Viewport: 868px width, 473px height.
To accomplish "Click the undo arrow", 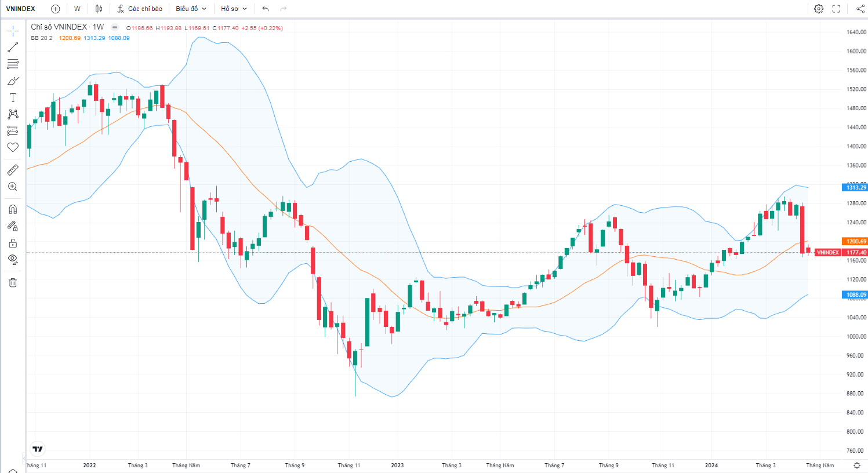I will point(266,9).
